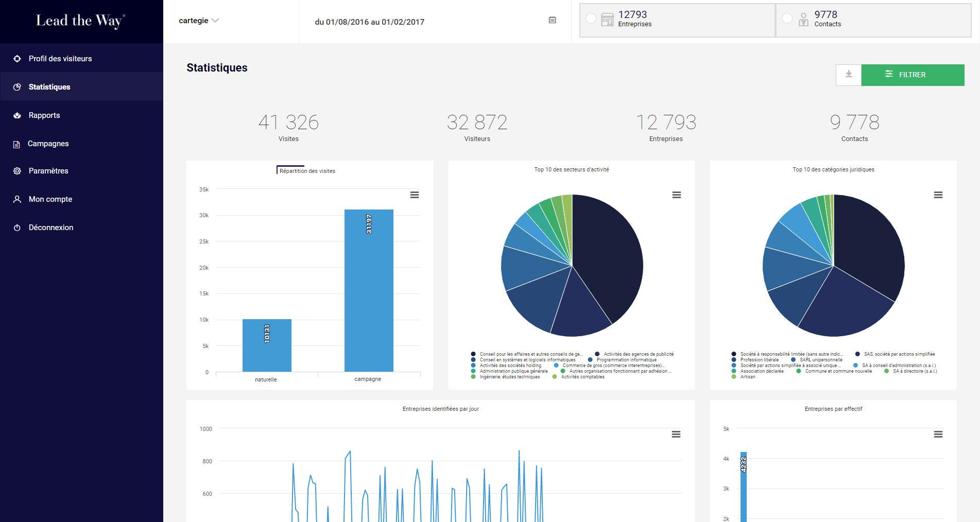Go to the Rapports menu item
Viewport: 980px width, 522px height.
tap(81, 115)
